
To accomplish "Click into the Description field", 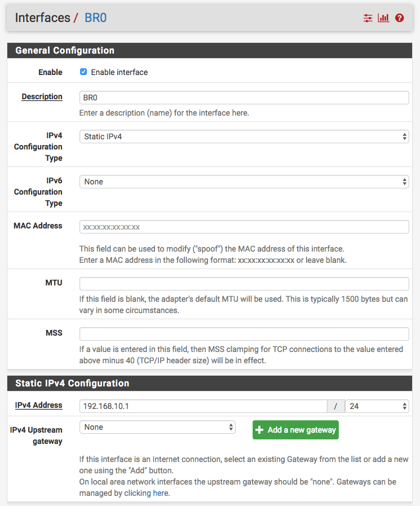I will (x=244, y=98).
